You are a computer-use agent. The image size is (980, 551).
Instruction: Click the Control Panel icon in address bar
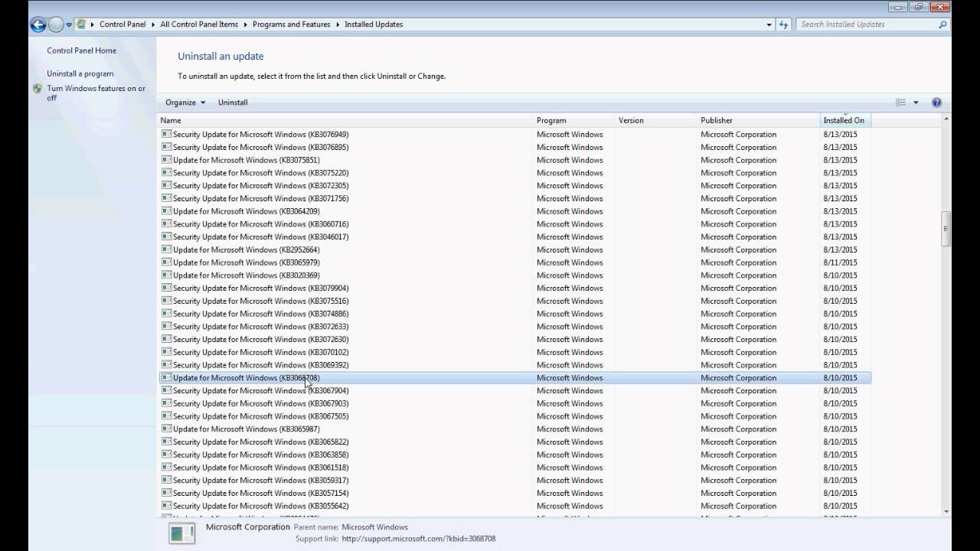click(81, 24)
